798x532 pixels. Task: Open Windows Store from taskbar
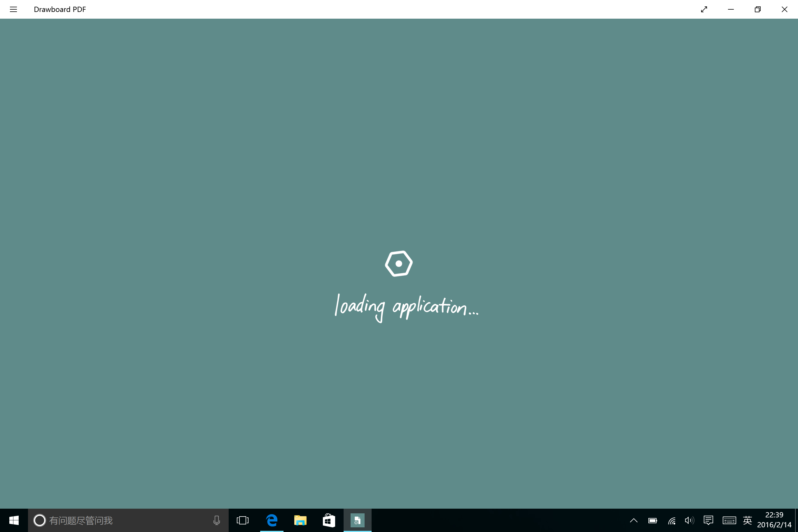pyautogui.click(x=329, y=520)
